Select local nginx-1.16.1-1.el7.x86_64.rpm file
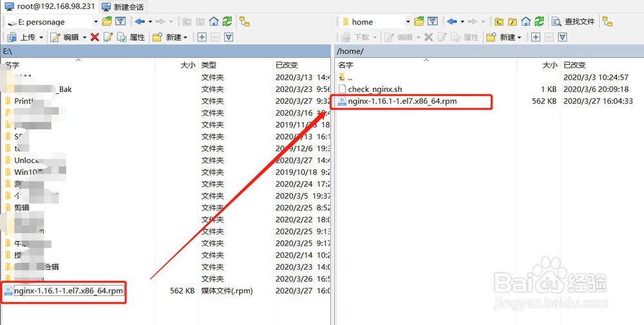The image size is (644, 325). [68, 291]
